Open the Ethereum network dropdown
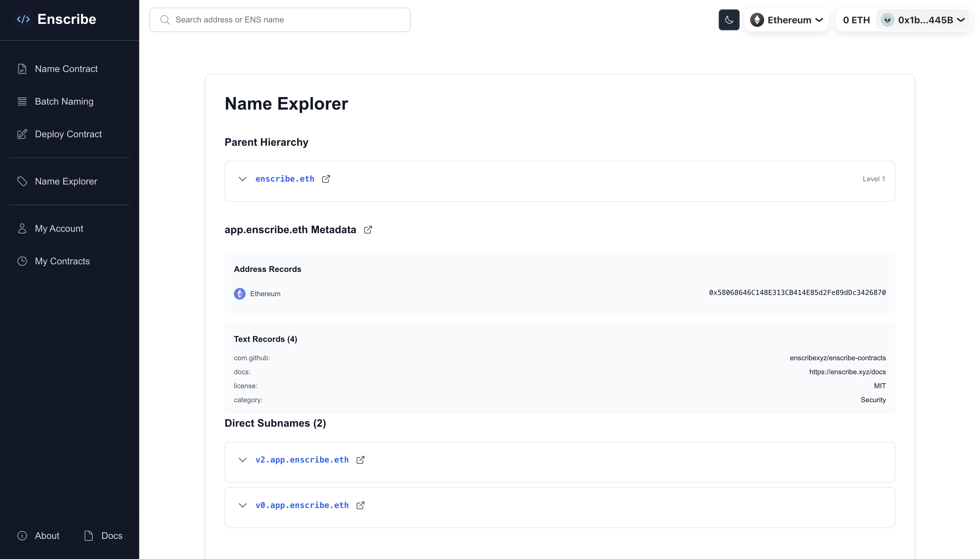Viewport: 980px width, 559px height. (x=786, y=20)
